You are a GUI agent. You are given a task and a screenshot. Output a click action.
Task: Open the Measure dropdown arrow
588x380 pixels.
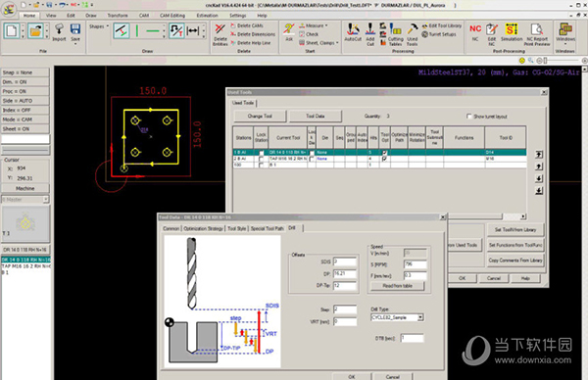pos(326,25)
